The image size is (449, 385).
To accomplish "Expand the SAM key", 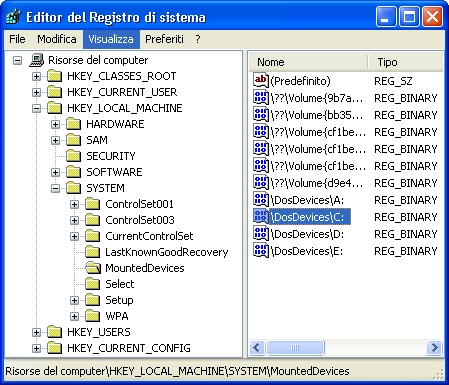I will (x=55, y=140).
